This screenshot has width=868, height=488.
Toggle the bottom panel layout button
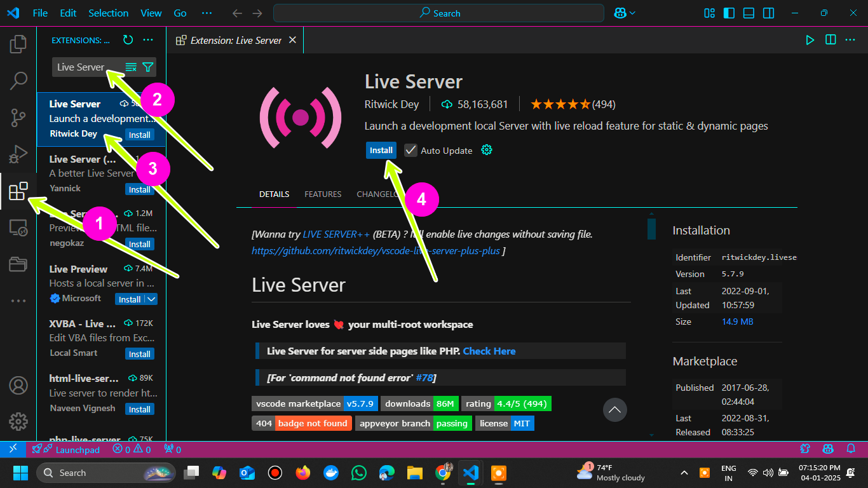tap(749, 13)
